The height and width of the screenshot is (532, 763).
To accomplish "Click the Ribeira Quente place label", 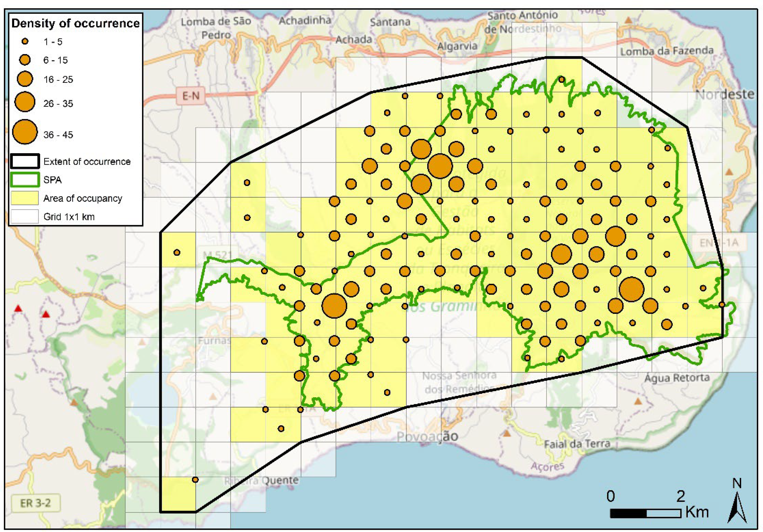I will coord(261,481).
